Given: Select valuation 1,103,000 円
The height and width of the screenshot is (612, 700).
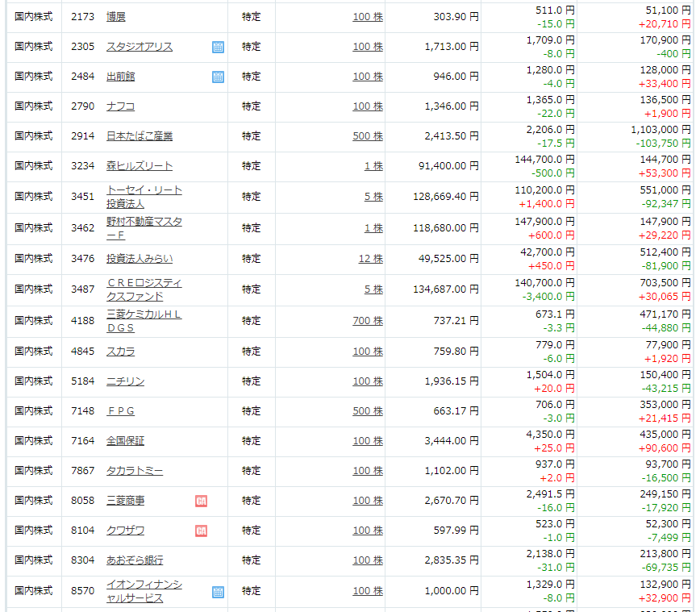Looking at the screenshot, I should (660, 130).
